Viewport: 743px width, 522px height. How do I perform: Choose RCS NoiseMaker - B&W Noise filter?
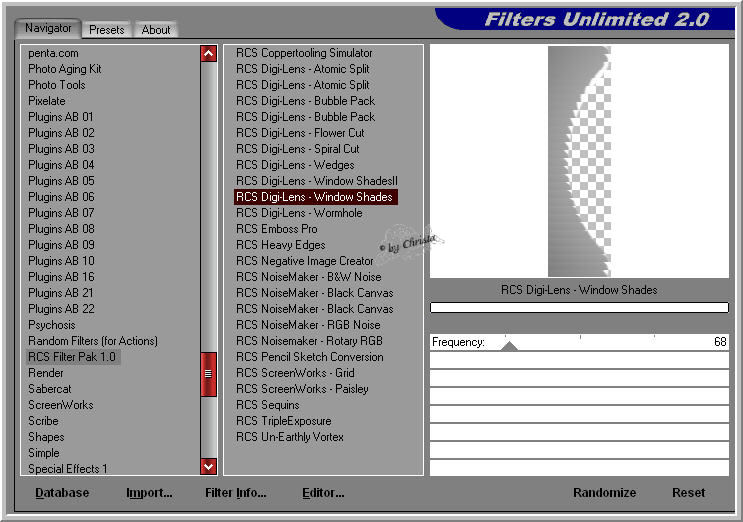point(308,277)
